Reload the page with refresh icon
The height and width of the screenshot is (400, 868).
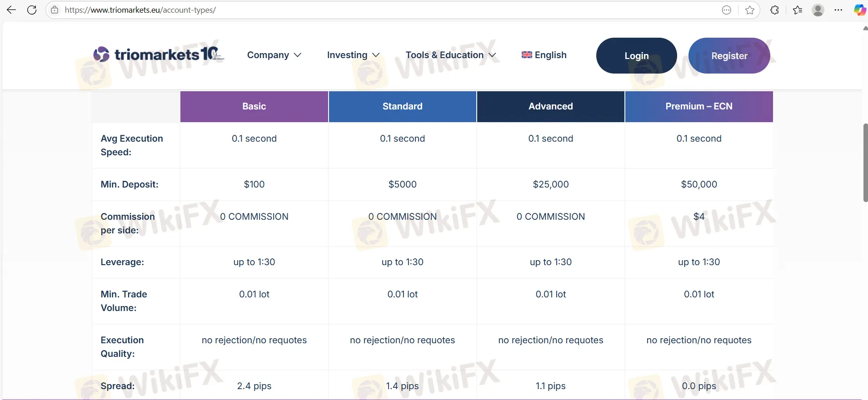(x=32, y=10)
